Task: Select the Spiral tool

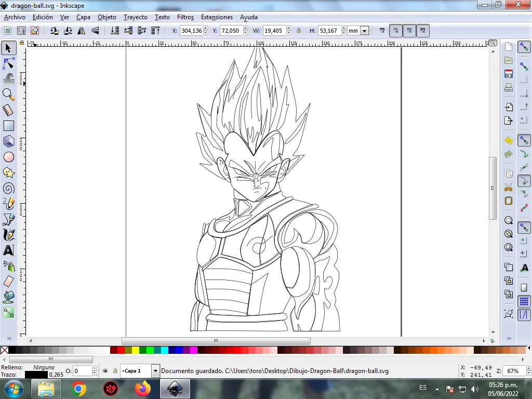Action: 8,188
